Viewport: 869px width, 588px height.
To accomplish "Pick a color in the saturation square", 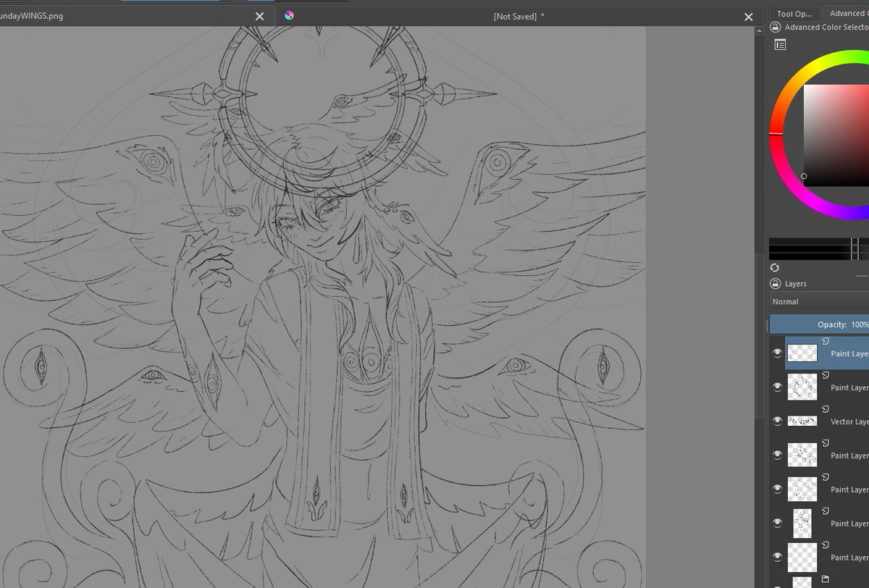I will (836, 135).
